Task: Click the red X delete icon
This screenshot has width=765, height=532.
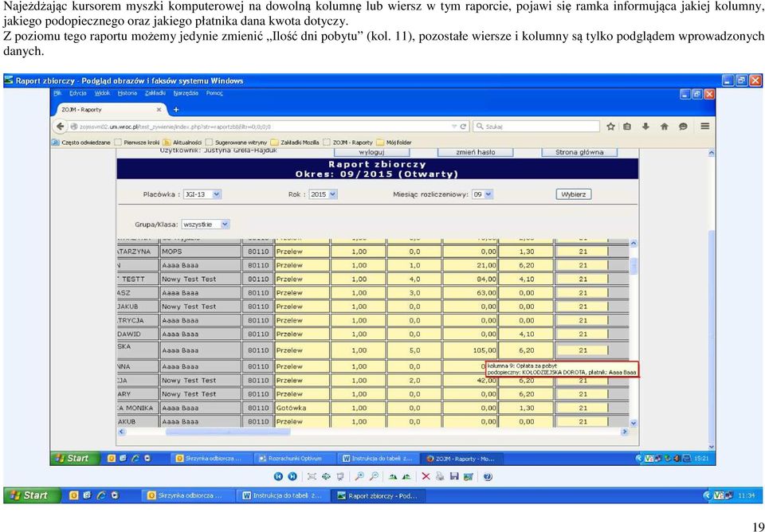Action: click(x=426, y=476)
